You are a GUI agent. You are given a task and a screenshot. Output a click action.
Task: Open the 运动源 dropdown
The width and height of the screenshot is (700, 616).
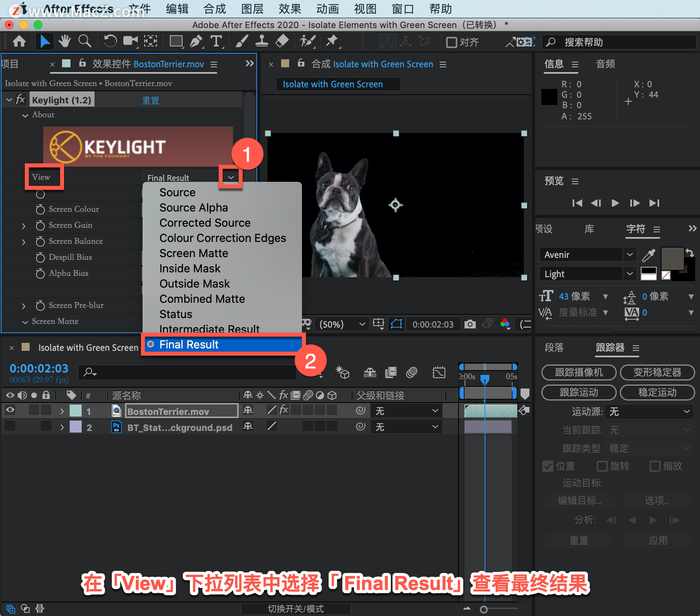[x=649, y=411]
